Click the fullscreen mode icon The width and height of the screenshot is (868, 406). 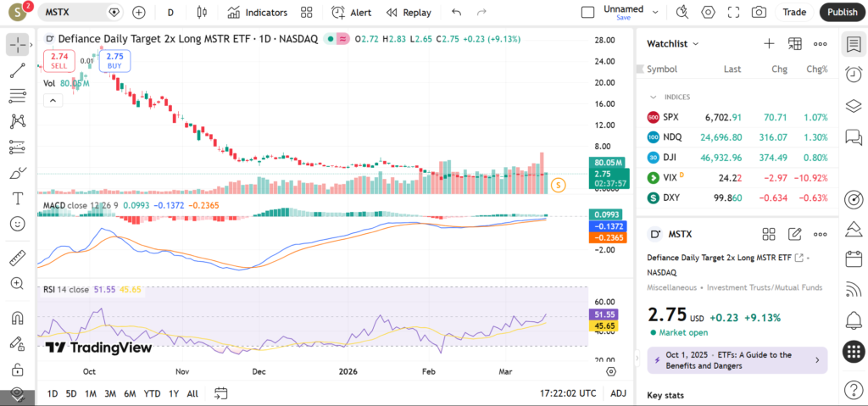click(x=734, y=13)
